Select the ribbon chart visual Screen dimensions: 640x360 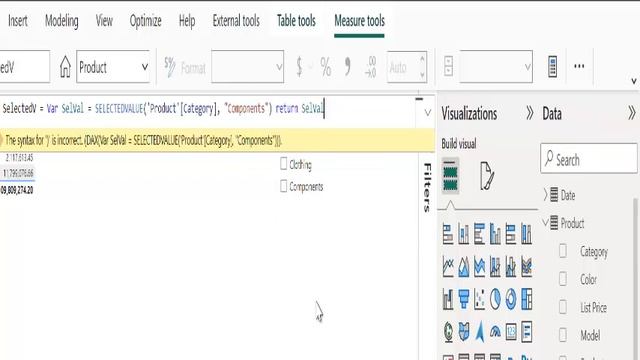[527, 267]
